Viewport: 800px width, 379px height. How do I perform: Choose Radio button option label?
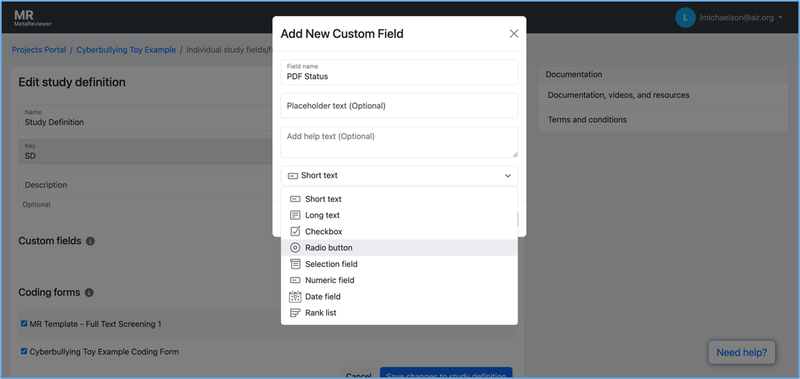[329, 248]
